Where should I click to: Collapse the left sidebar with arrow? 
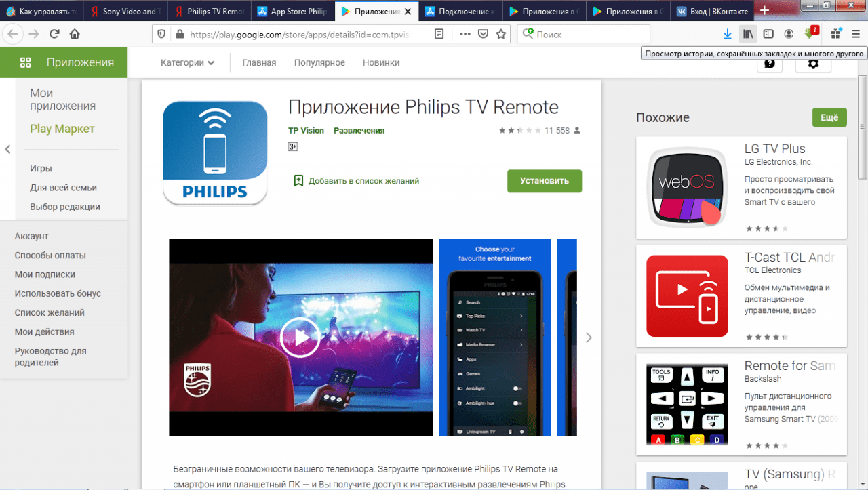tap(8, 149)
